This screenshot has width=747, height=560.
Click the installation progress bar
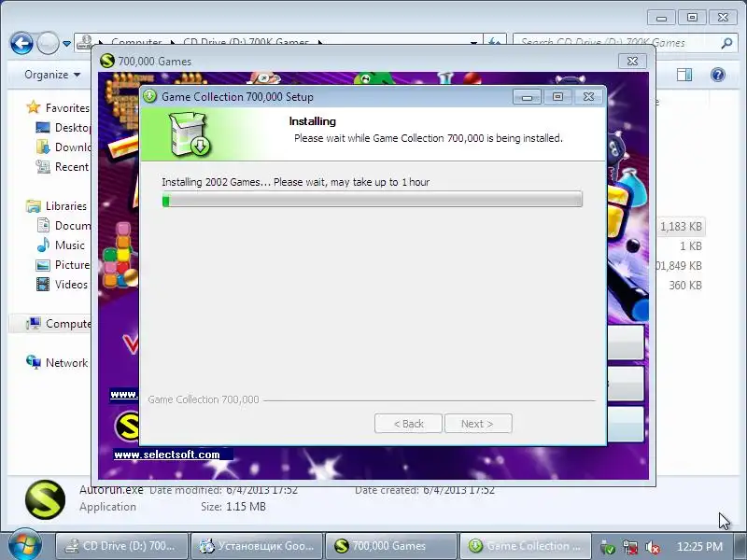372,199
